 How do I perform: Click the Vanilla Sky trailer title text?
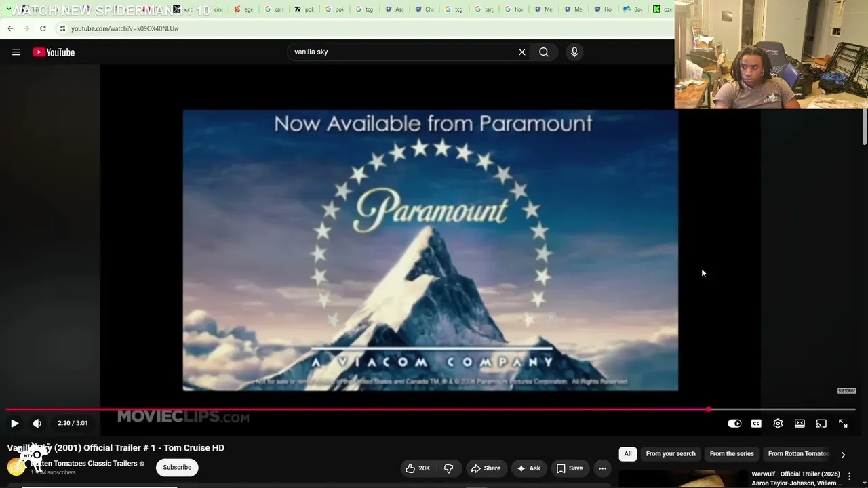pos(116,448)
